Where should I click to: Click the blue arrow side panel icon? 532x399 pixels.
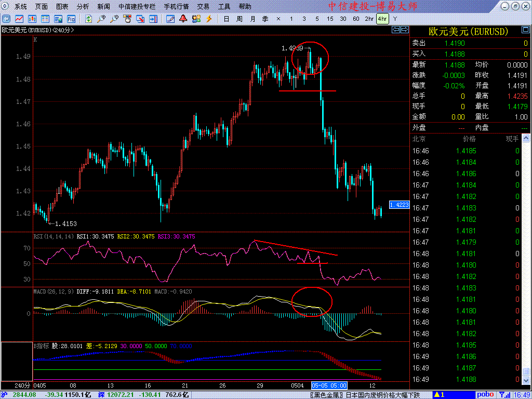[153, 19]
